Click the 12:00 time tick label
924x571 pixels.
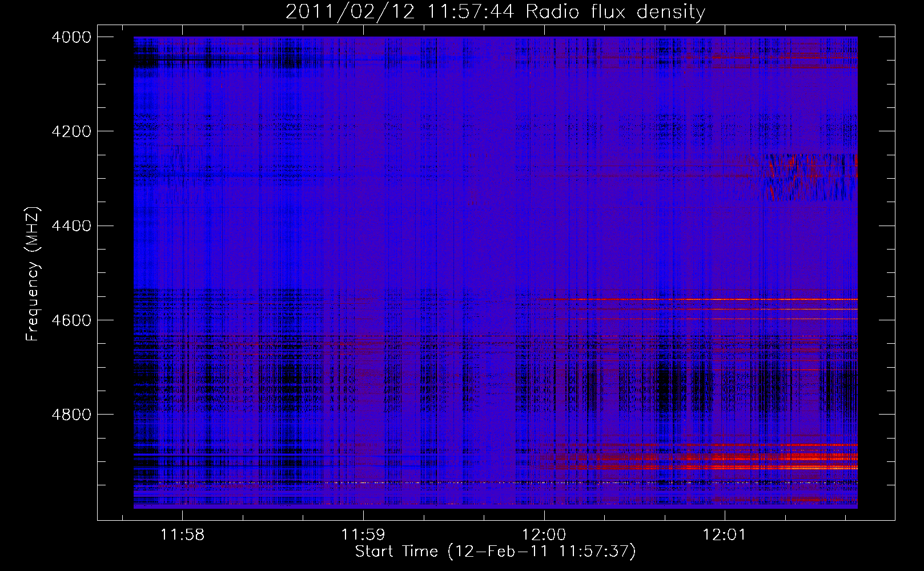click(x=544, y=535)
